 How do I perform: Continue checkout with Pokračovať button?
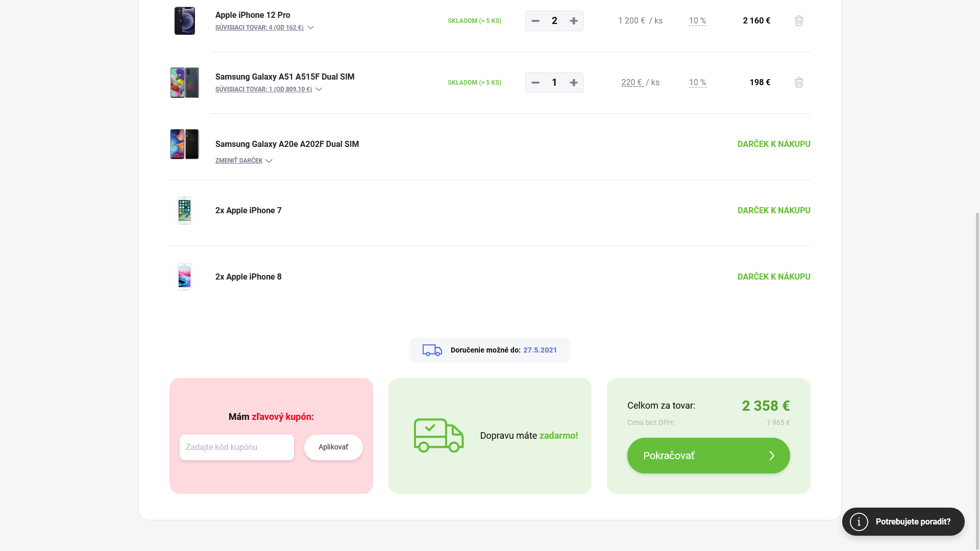[x=708, y=456]
